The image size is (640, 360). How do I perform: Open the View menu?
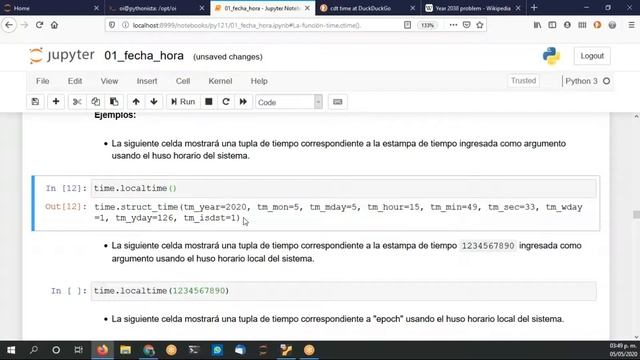(109, 81)
